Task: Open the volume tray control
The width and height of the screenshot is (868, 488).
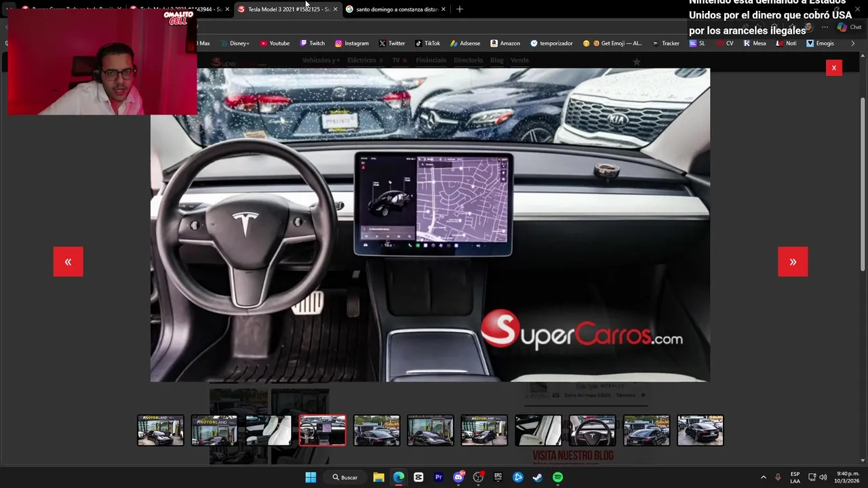Action: 823,477
